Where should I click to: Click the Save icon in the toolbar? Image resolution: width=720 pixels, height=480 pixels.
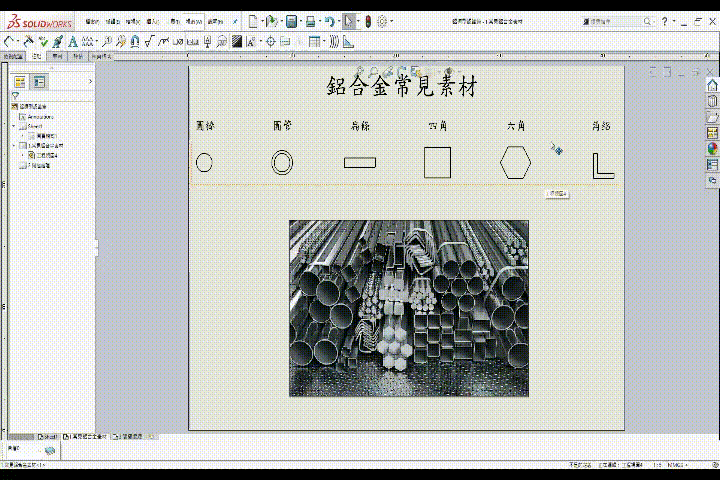click(x=291, y=21)
